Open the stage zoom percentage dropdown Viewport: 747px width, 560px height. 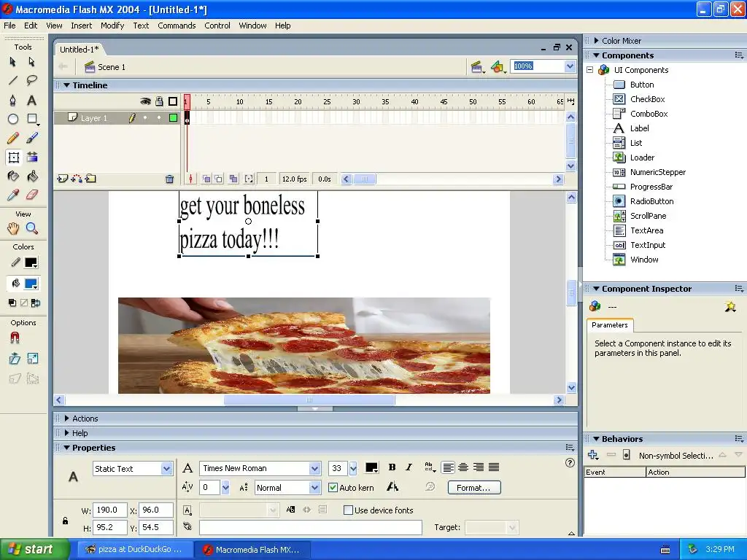[570, 66]
